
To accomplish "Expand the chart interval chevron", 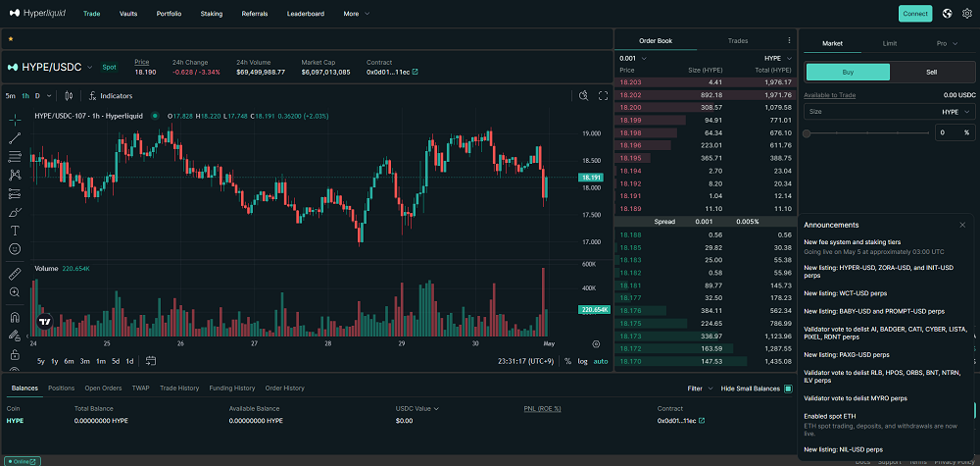I will (49, 96).
